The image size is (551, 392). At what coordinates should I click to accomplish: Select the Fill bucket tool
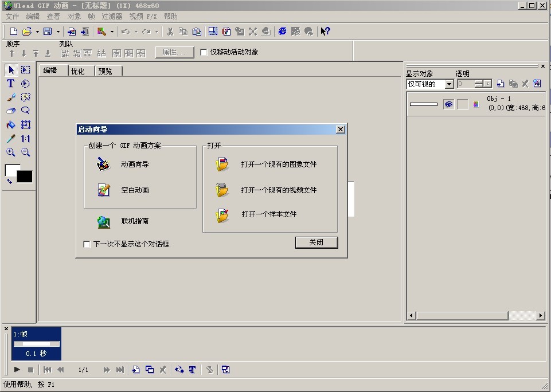(x=11, y=124)
